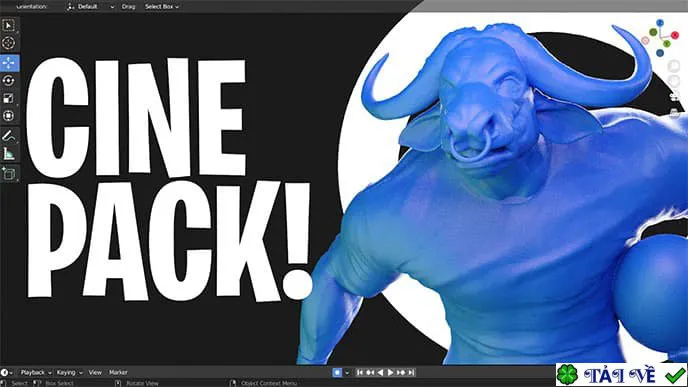Click the four-leaf clover icon

click(568, 375)
